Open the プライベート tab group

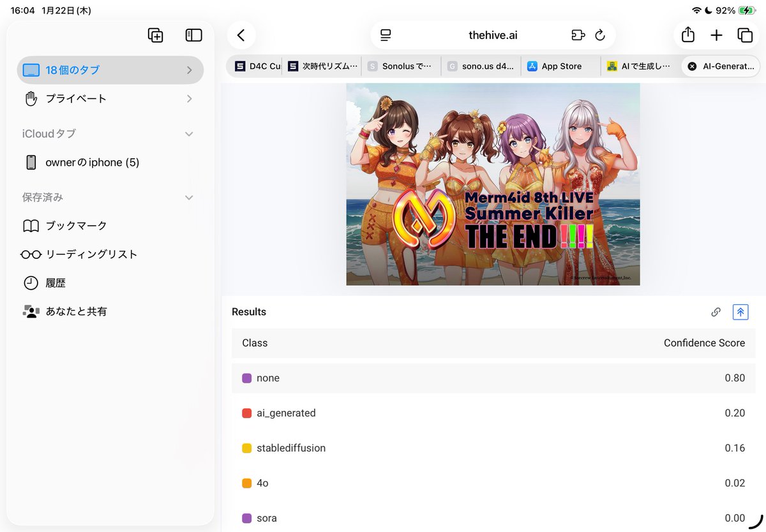pyautogui.click(x=110, y=99)
